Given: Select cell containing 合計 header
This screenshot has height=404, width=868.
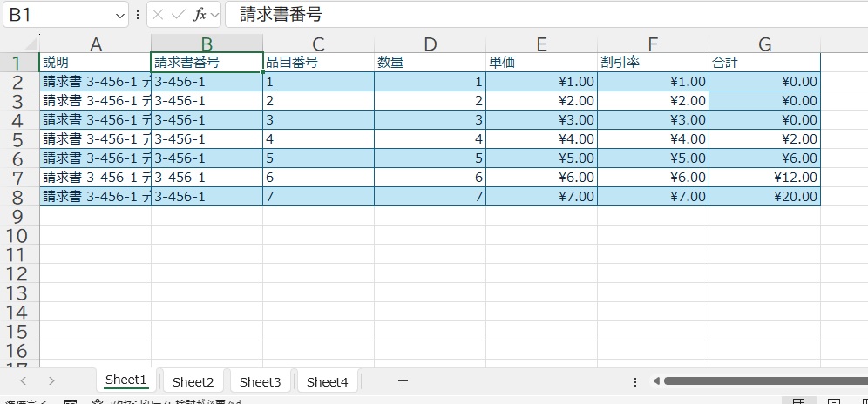Looking at the screenshot, I should click(x=764, y=63).
